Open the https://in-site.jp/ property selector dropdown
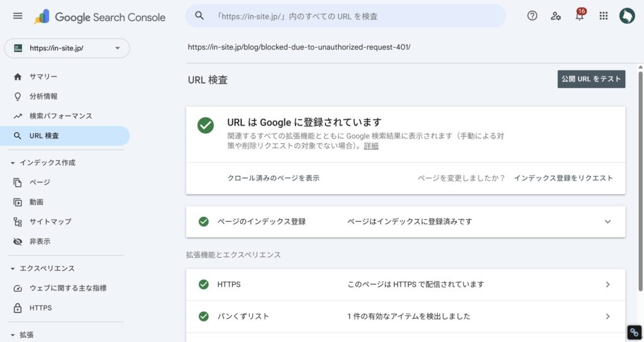This screenshot has height=342, width=644. click(67, 48)
